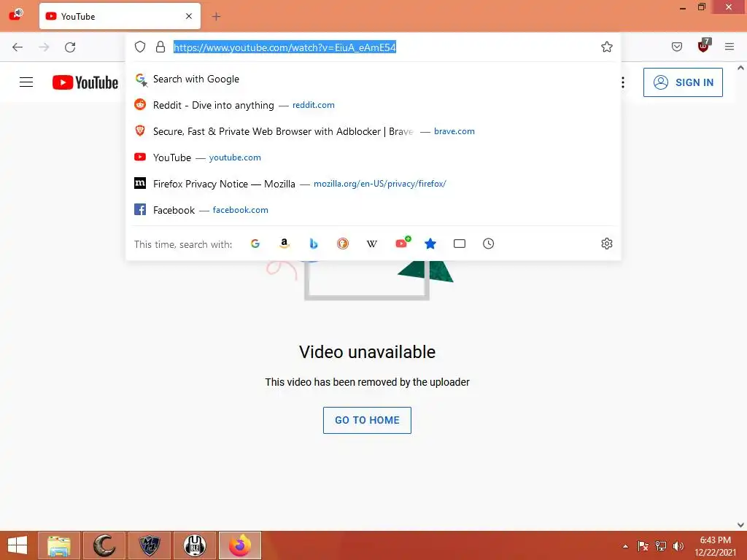Search in open Tabs icon
Screen dimensions: 747x560
(x=460, y=244)
